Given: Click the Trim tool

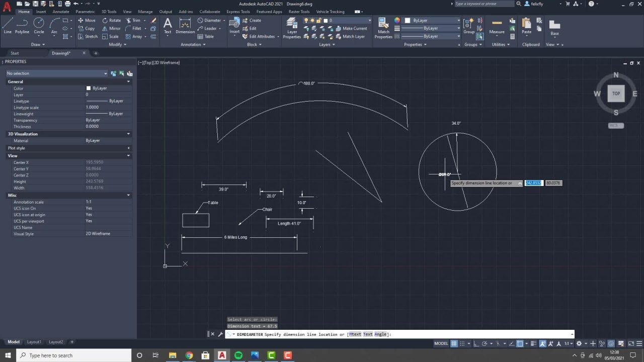Looking at the screenshot, I should tap(136, 20).
